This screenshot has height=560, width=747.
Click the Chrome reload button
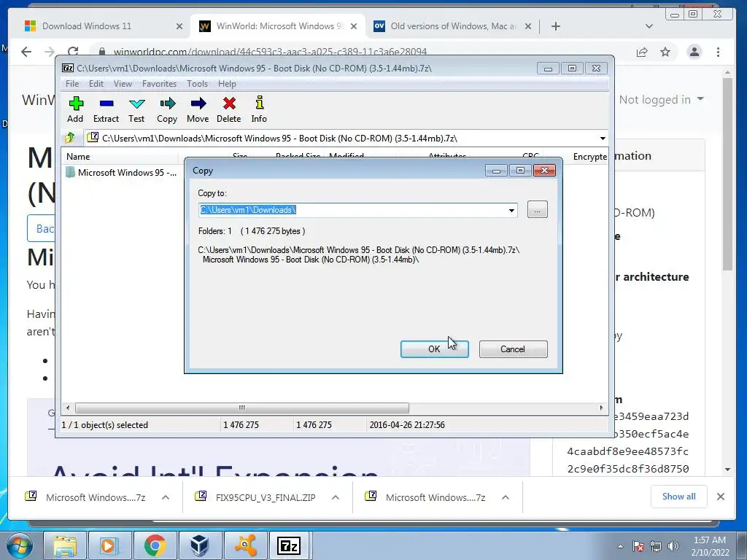click(73, 52)
